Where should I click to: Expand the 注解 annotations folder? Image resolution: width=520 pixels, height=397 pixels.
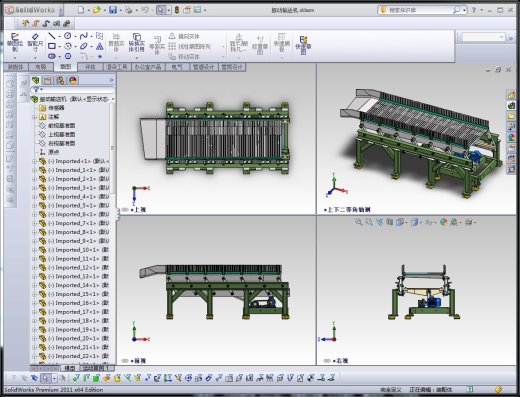[x=34, y=117]
